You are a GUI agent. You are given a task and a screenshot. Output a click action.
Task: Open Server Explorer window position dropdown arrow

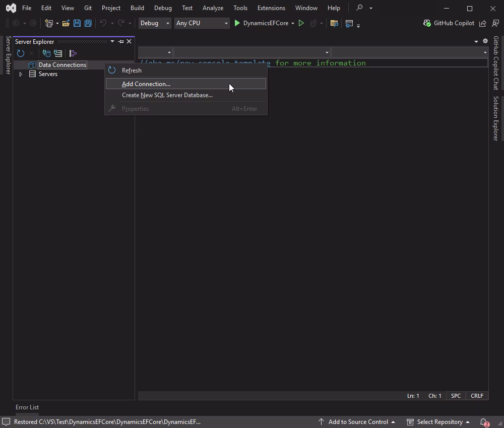pos(112,41)
